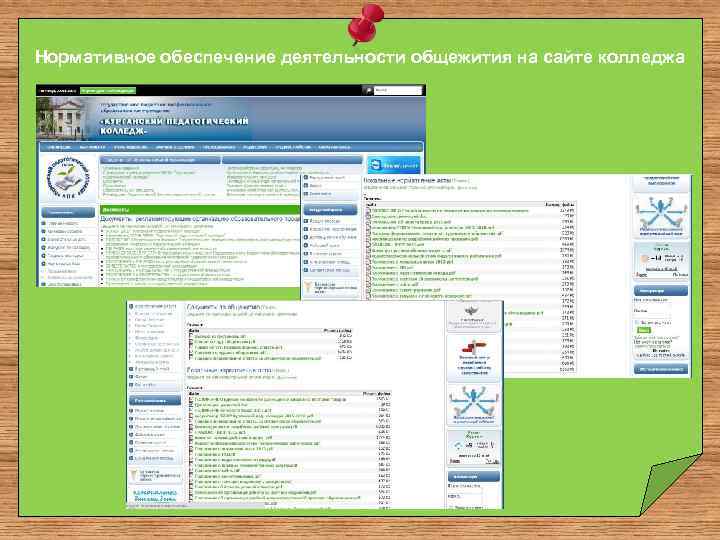Open the «Локальные нормативные акты» page heading
This screenshot has width=720, height=540.
pyautogui.click(x=408, y=180)
